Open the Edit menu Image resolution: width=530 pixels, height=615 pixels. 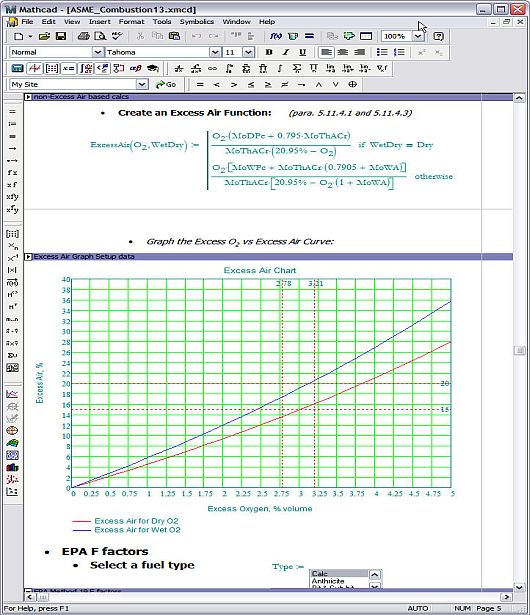[x=48, y=22]
